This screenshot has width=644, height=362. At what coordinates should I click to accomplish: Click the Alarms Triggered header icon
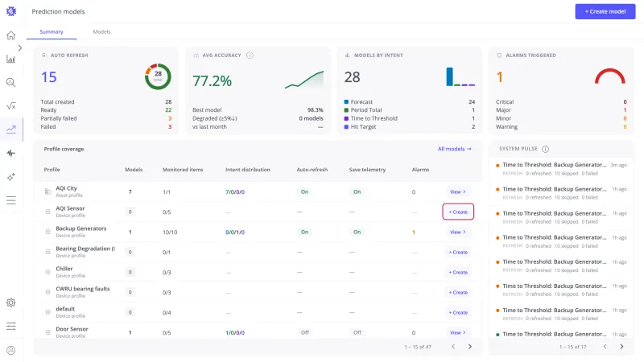tap(499, 55)
